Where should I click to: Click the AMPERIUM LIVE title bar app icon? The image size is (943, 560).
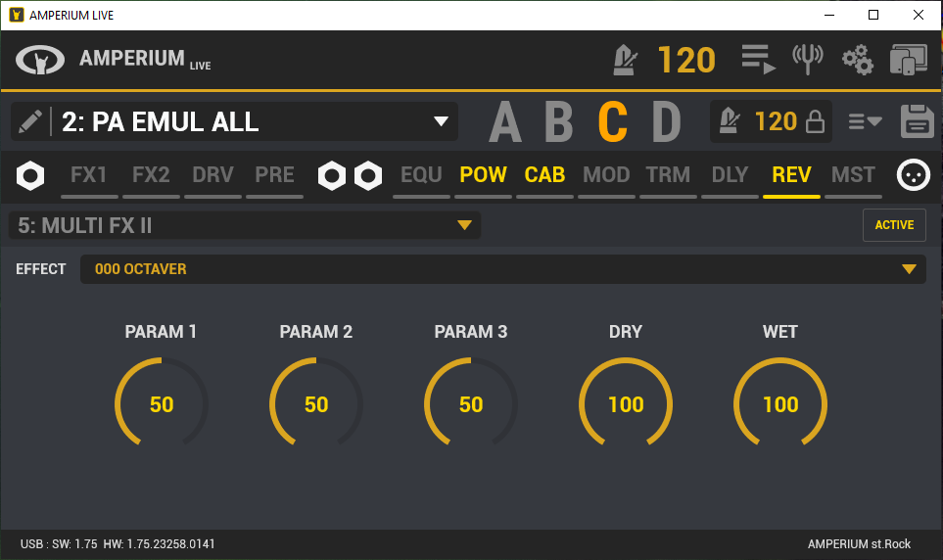coord(17,15)
